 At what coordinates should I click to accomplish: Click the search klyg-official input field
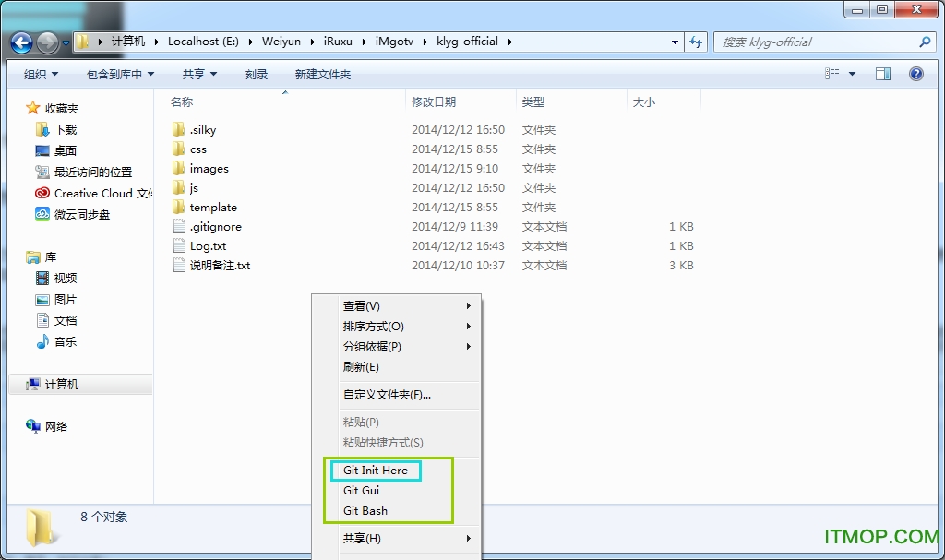(x=817, y=42)
